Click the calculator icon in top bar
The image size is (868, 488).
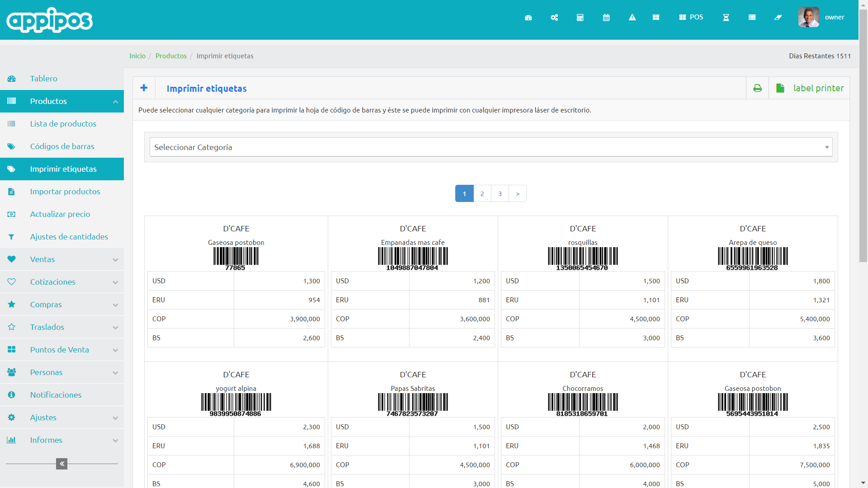click(x=580, y=18)
